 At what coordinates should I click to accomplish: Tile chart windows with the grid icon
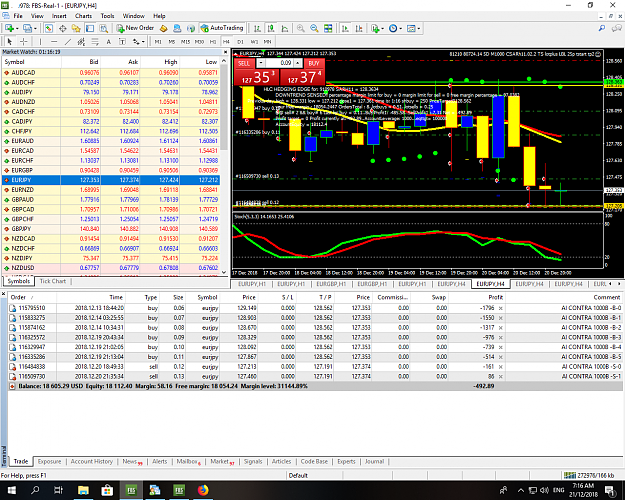(328, 28)
